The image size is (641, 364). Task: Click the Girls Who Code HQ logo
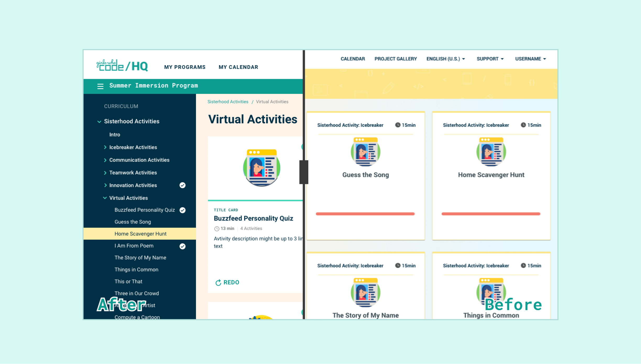(122, 66)
